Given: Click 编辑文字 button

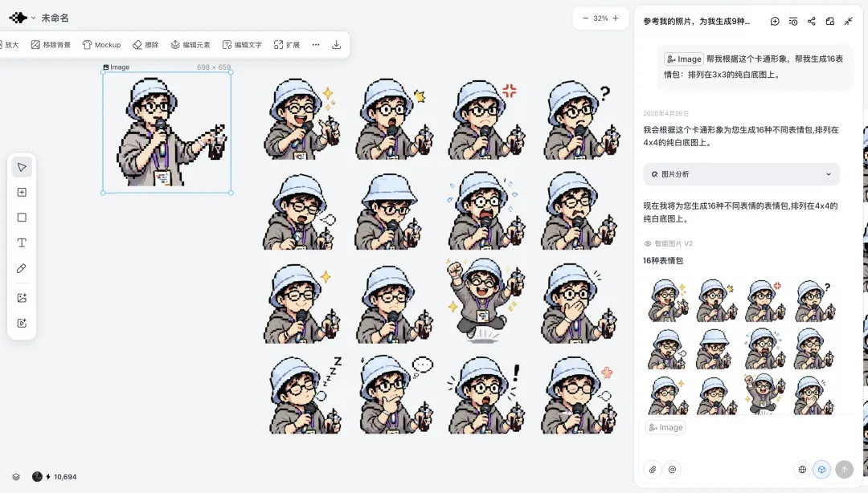Looking at the screenshot, I should pyautogui.click(x=242, y=45).
